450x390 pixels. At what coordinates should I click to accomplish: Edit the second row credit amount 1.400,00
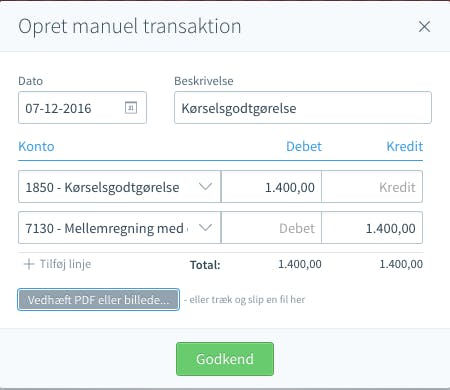point(372,228)
